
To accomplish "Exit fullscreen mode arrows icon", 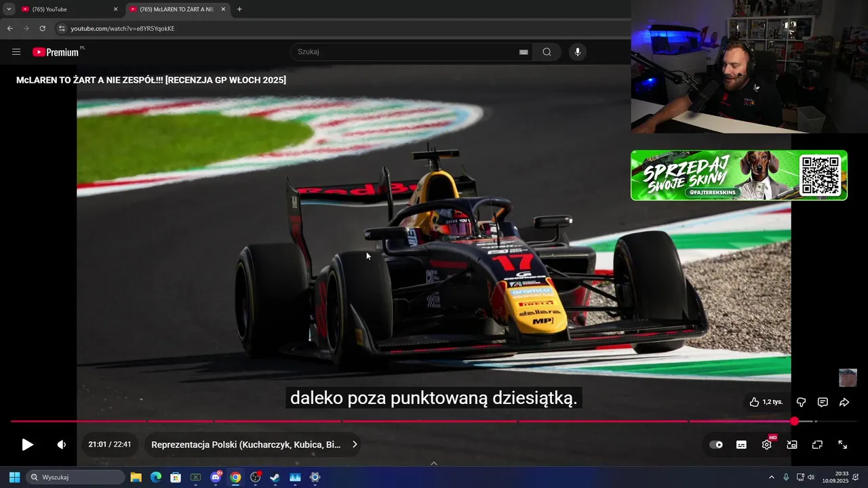I will pos(842,445).
